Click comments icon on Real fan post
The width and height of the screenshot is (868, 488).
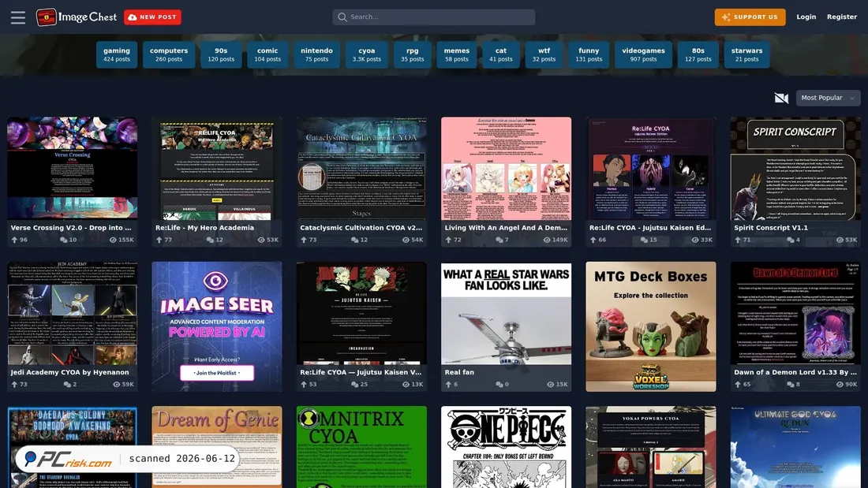[x=499, y=384]
